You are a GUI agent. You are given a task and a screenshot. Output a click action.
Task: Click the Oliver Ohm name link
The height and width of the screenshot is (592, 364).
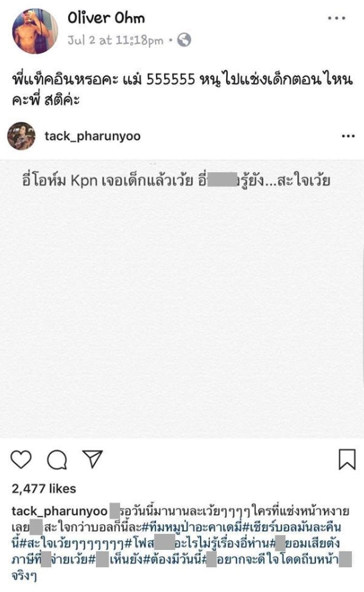tap(106, 18)
